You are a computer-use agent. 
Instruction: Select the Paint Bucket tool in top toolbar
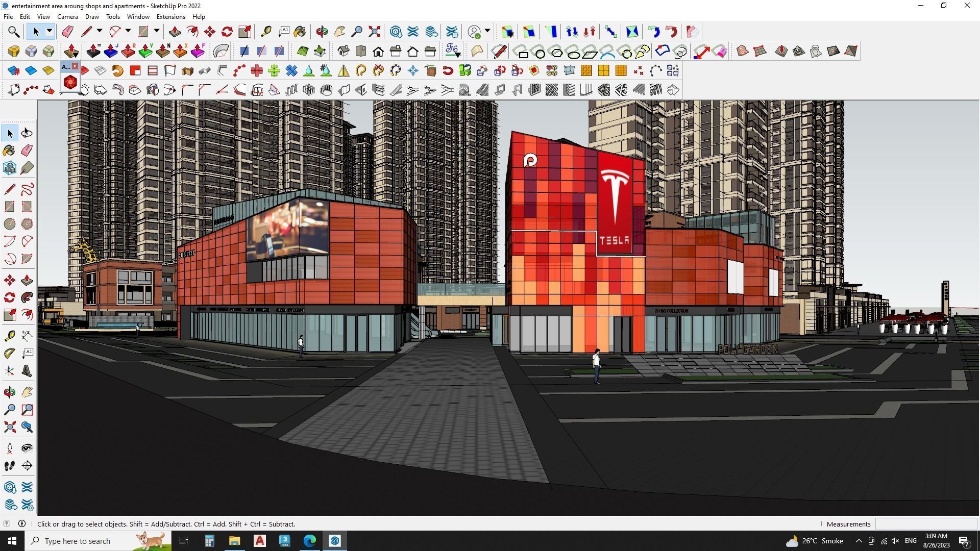pyautogui.click(x=300, y=32)
